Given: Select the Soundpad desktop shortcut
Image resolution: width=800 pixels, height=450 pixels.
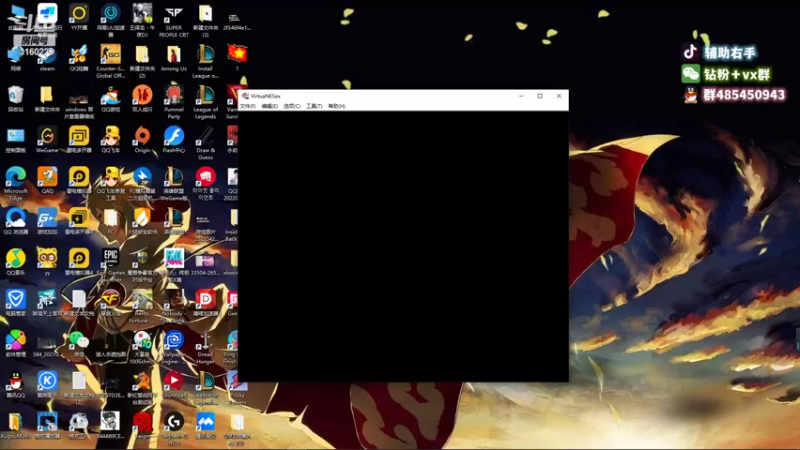Looking at the screenshot, I should [x=173, y=385].
